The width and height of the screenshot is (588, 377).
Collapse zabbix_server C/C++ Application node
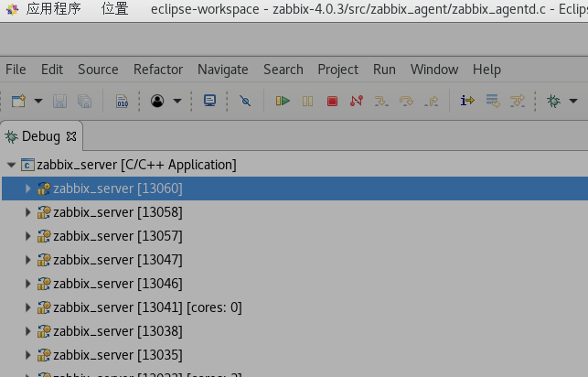pos(12,165)
